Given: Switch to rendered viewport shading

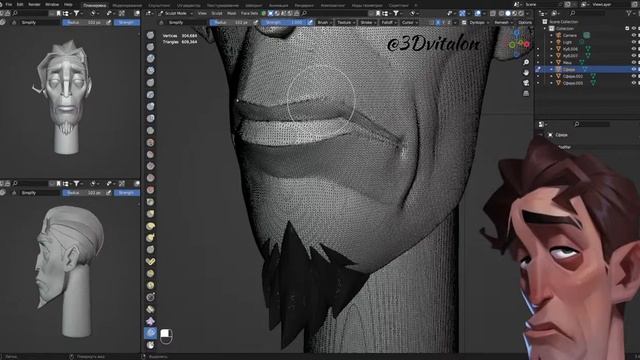Looking at the screenshot, I should point(521,13).
